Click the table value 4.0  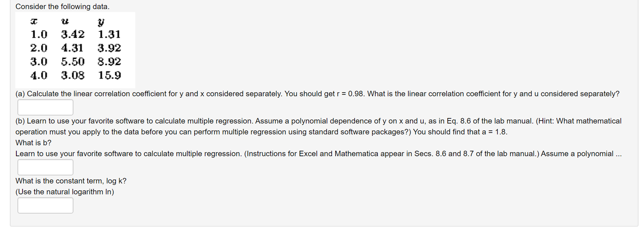[x=39, y=75]
